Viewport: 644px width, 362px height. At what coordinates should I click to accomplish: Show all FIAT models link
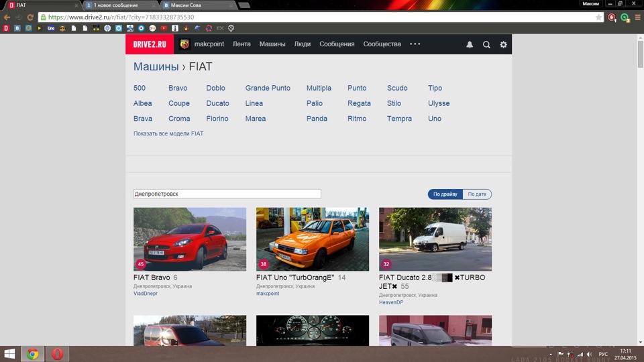[x=168, y=133]
